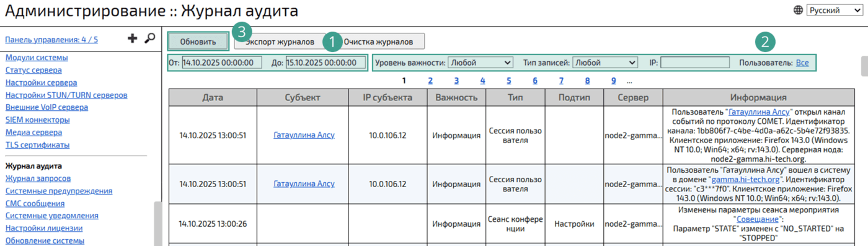Open the Панель управления: 4 / 5 link

[x=51, y=40]
